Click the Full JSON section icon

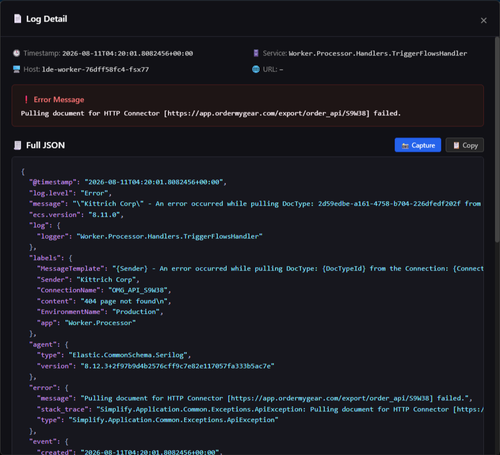coord(17,145)
